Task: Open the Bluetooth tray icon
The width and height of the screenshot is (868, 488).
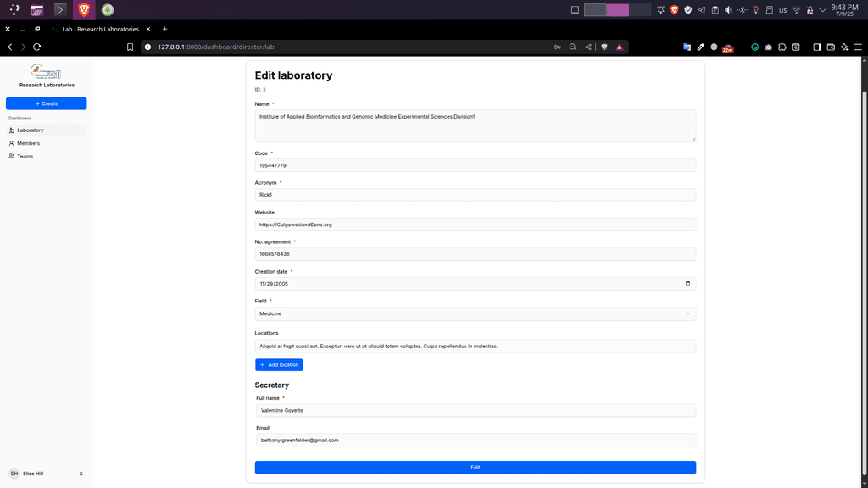Action: pyautogui.click(x=743, y=10)
